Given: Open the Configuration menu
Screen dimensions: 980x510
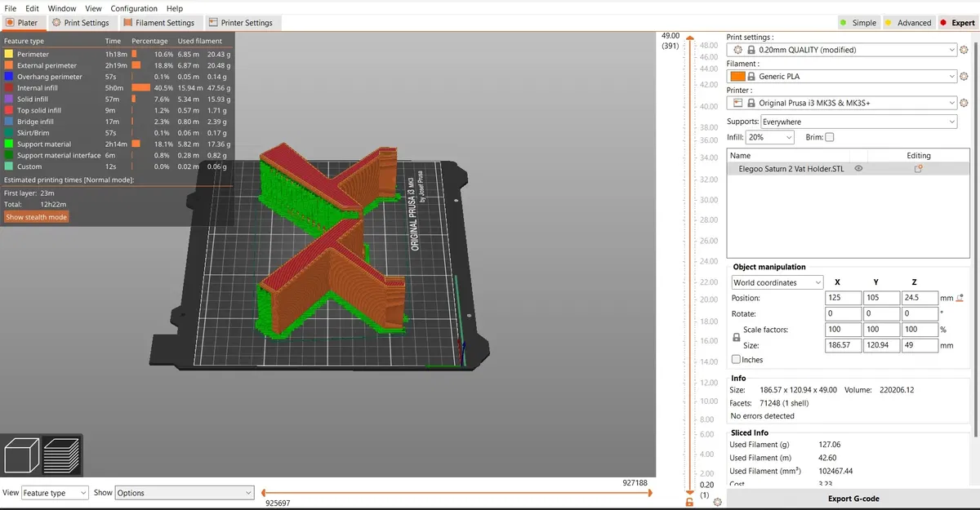Looking at the screenshot, I should pos(134,8).
